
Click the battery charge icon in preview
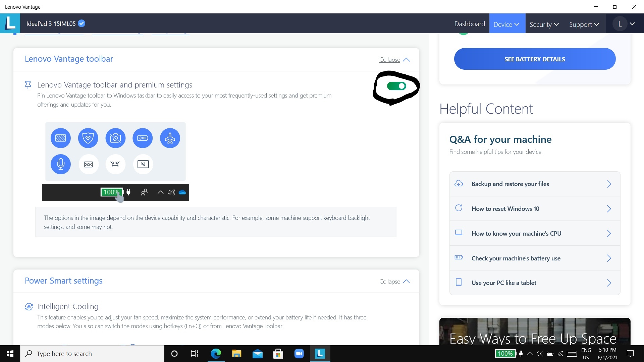tap(143, 138)
